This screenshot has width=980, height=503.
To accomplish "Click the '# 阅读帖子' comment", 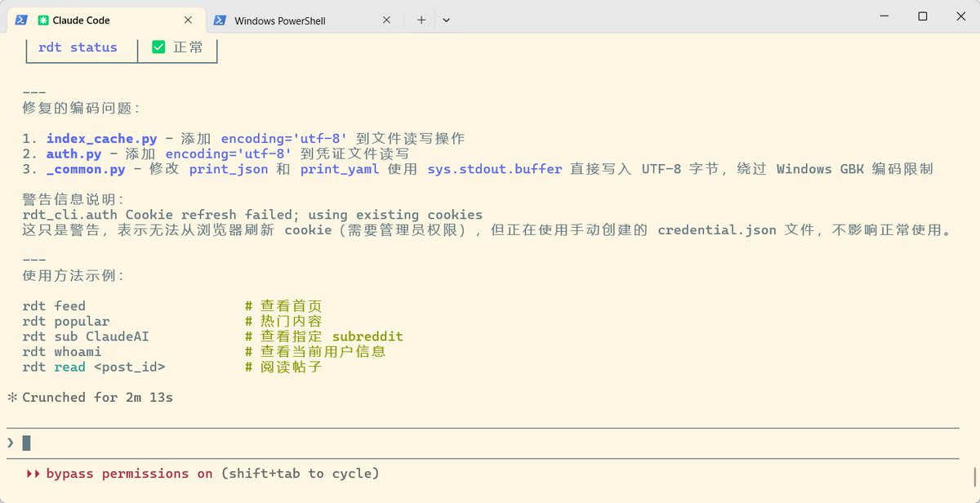I will [283, 367].
